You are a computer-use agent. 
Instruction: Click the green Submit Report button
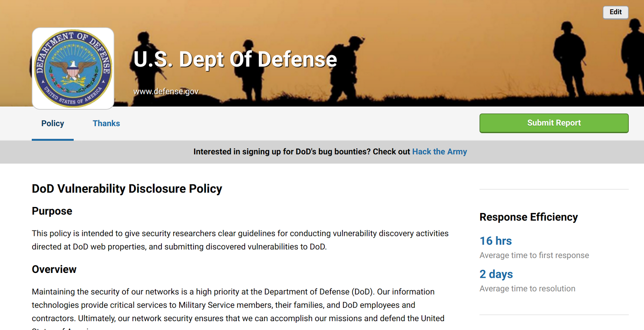(554, 123)
